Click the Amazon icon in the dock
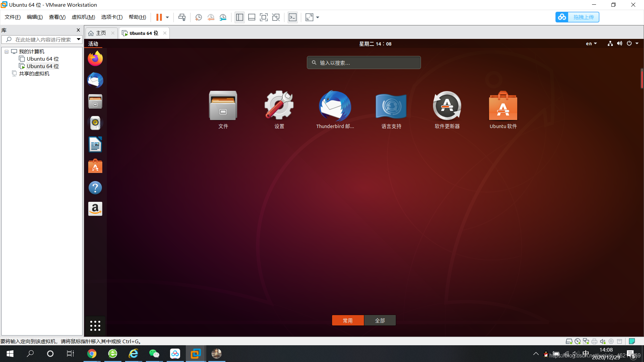 (95, 209)
